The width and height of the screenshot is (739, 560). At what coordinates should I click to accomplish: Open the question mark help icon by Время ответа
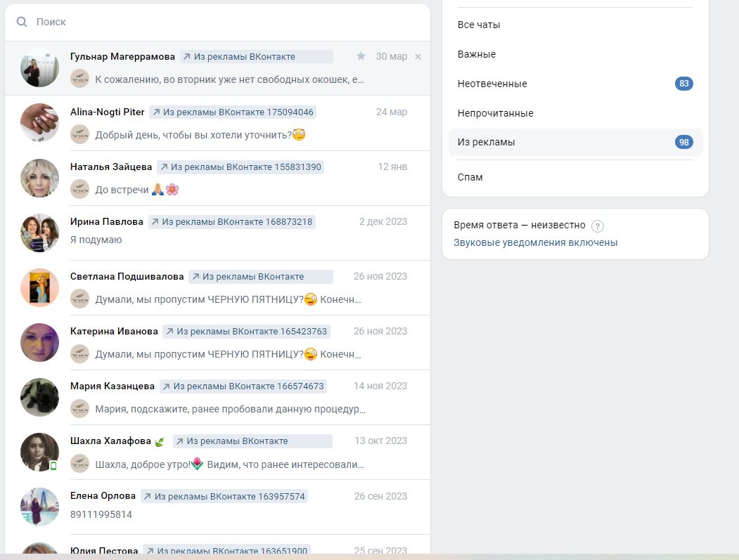pos(597,226)
